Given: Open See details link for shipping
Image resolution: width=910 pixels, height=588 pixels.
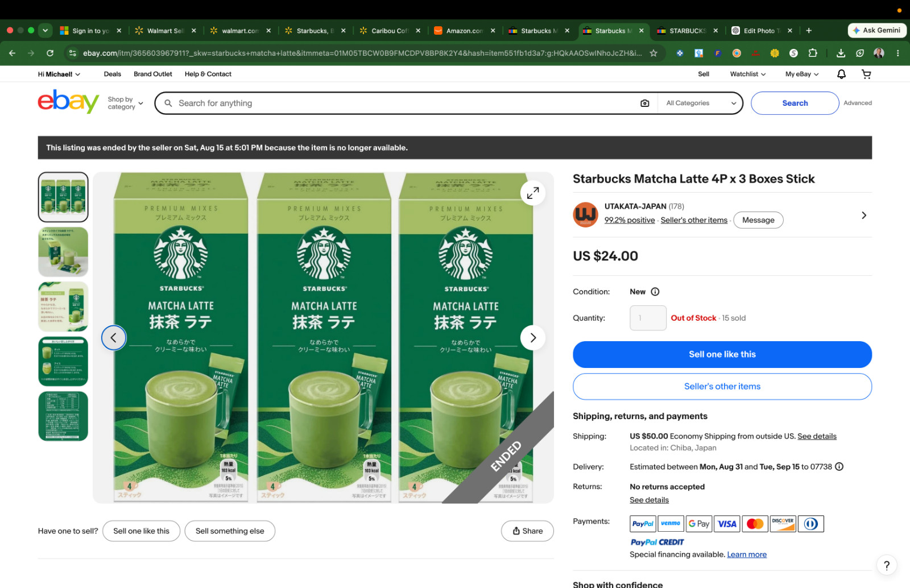Looking at the screenshot, I should click(x=817, y=436).
